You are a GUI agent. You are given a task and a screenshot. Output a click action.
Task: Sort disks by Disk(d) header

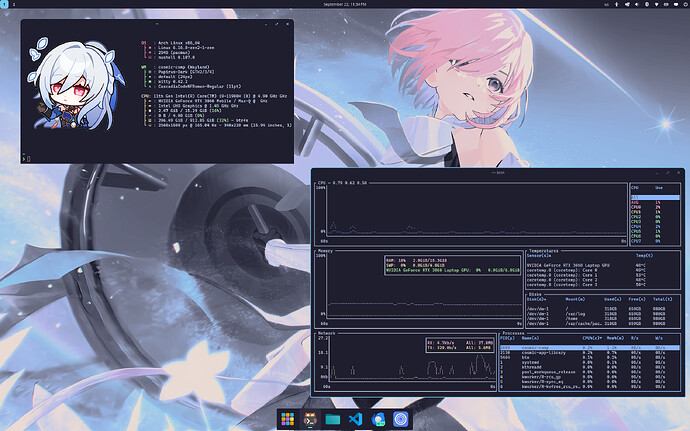(536, 299)
